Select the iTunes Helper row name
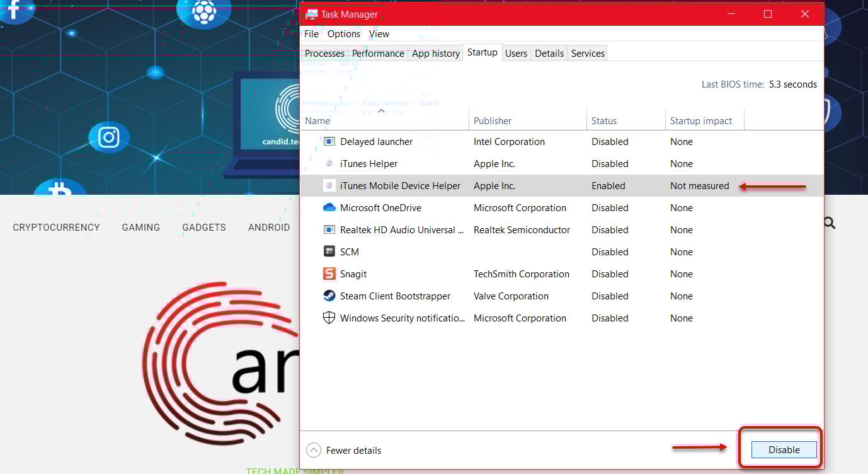Screen dimensions: 868x474 369,164
